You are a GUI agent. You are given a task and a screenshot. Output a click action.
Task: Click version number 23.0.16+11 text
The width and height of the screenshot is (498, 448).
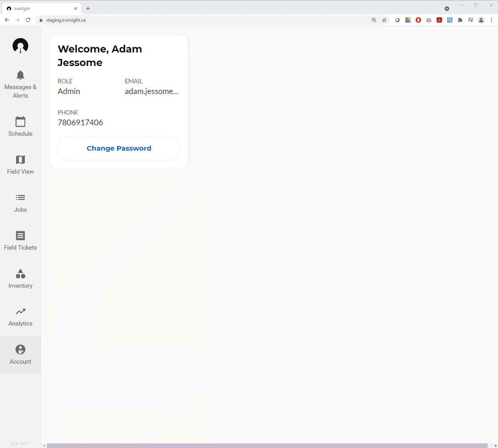click(x=20, y=443)
